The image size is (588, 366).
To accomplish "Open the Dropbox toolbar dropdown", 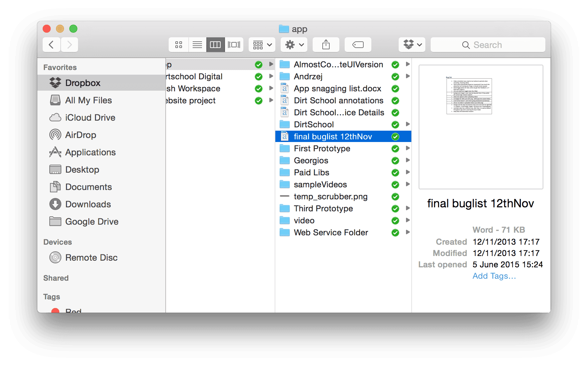I will (x=412, y=45).
